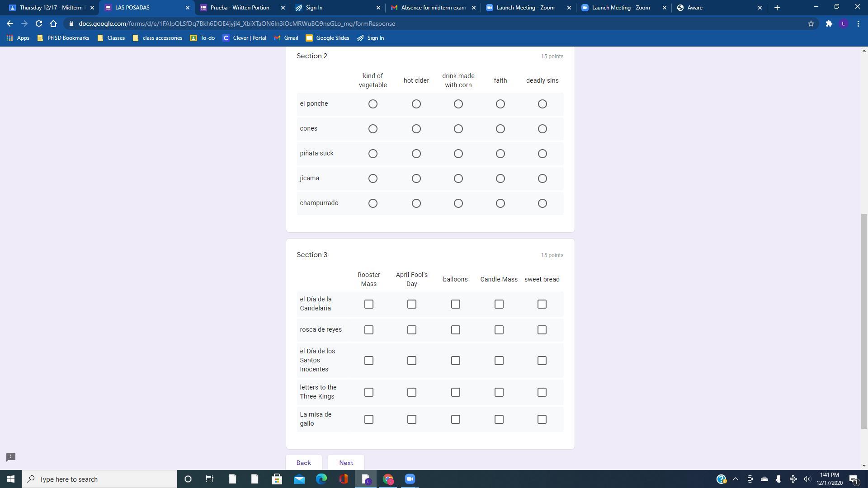Click the Windows search box
Viewport: 868px width, 488px height.
[99, 479]
